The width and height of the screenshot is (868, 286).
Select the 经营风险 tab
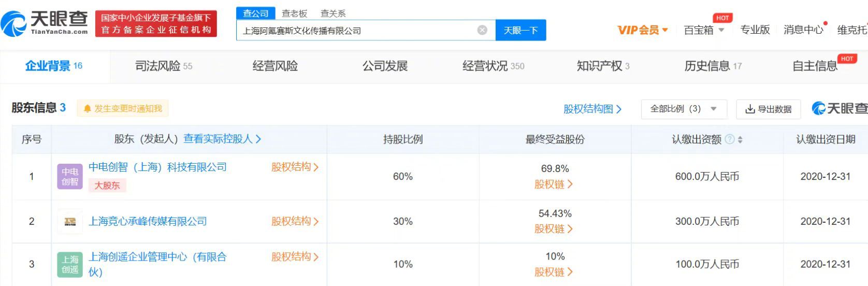(275, 66)
